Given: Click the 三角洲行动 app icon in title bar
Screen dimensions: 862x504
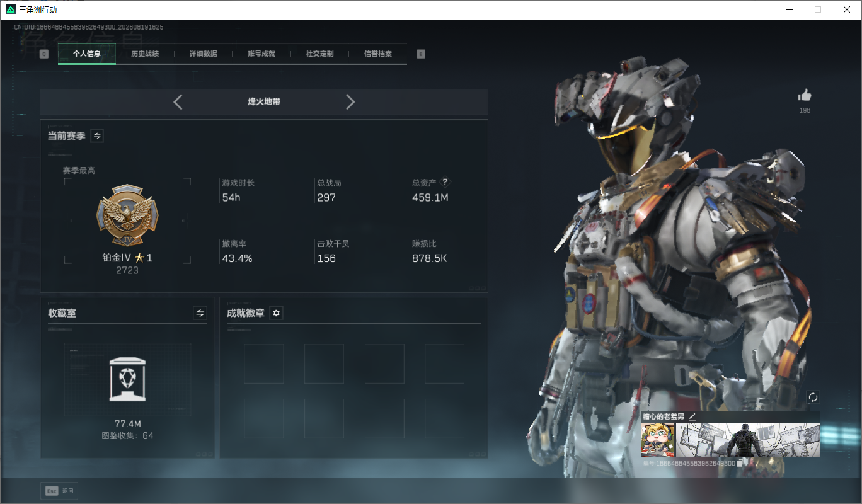Looking at the screenshot, I should tap(11, 9).
